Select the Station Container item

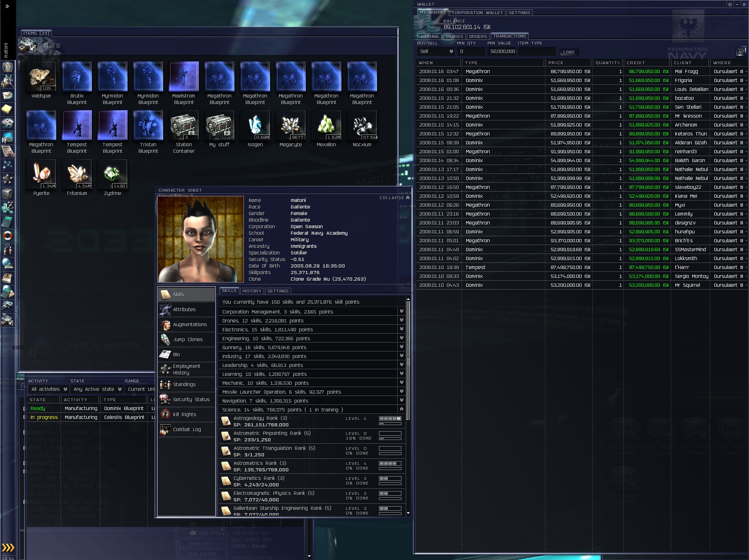point(184,132)
